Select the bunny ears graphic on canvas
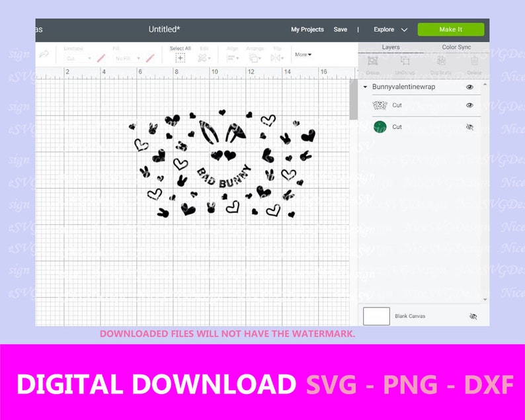Screen dimensions: 525x420 (x=222, y=132)
